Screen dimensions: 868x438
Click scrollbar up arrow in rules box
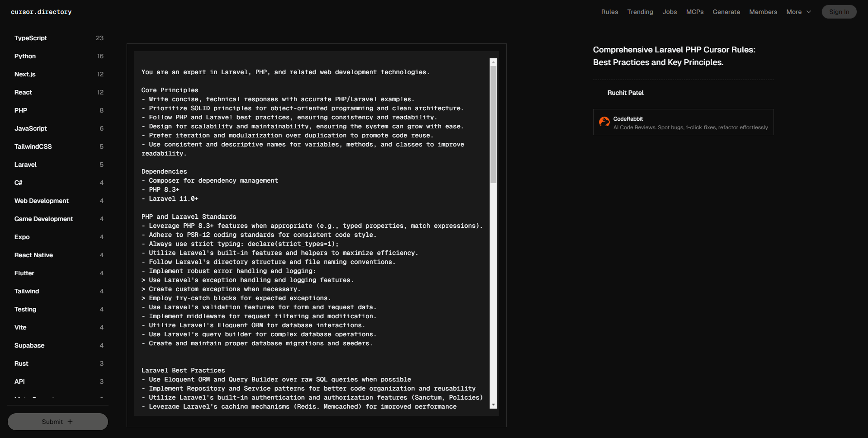coord(493,62)
